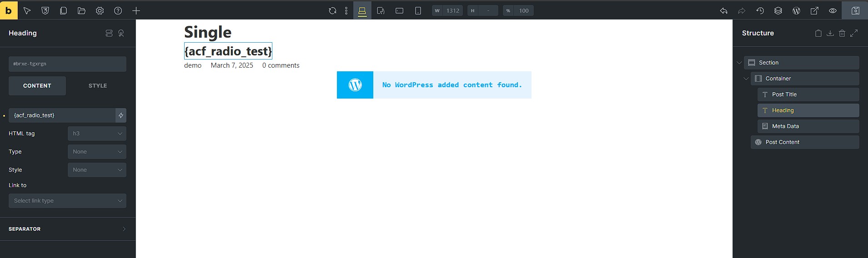The width and height of the screenshot is (868, 258).
Task: Select Container in Structure panel
Action: (805, 79)
